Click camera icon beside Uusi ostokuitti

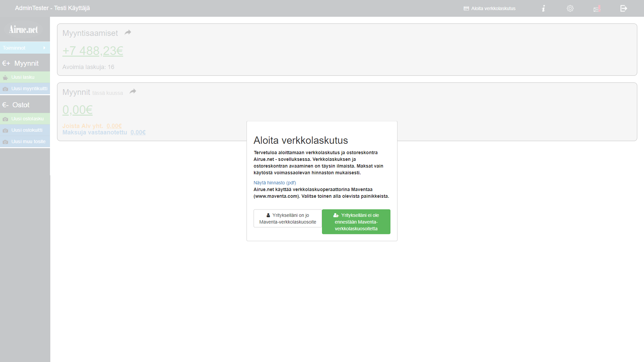point(5,130)
